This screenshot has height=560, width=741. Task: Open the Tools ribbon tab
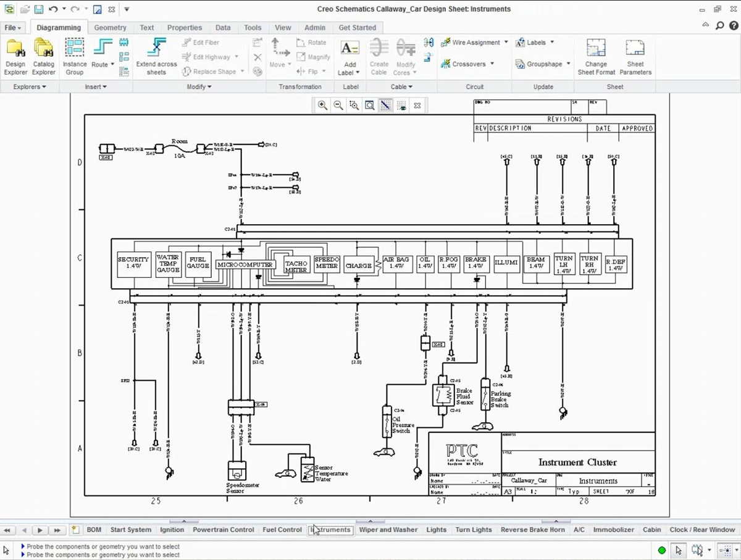(x=253, y=28)
